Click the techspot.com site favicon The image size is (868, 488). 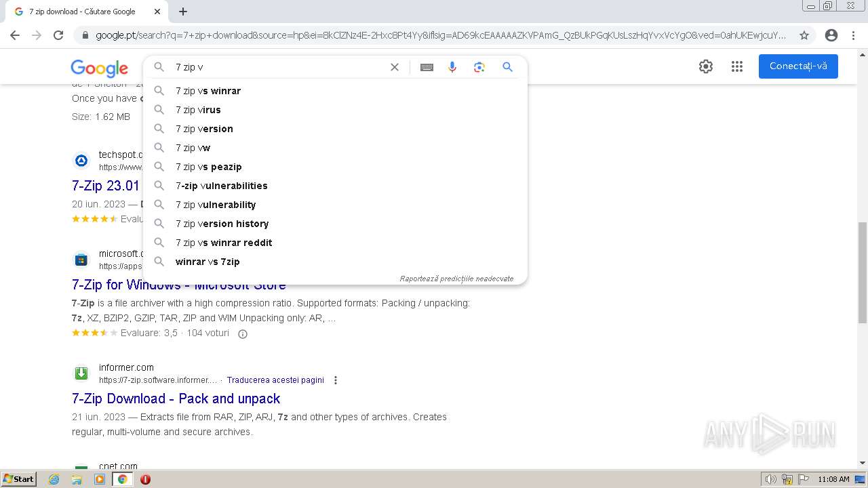(x=81, y=161)
